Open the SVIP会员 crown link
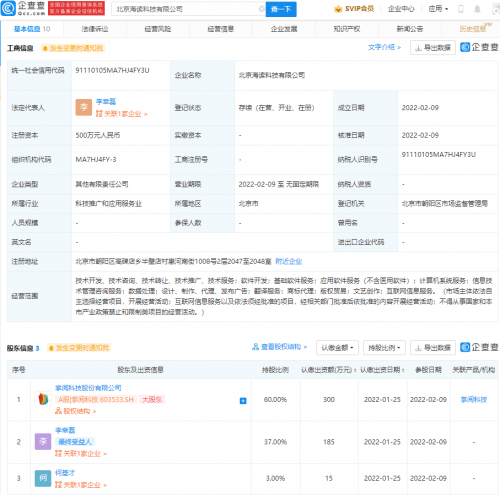 [354, 9]
